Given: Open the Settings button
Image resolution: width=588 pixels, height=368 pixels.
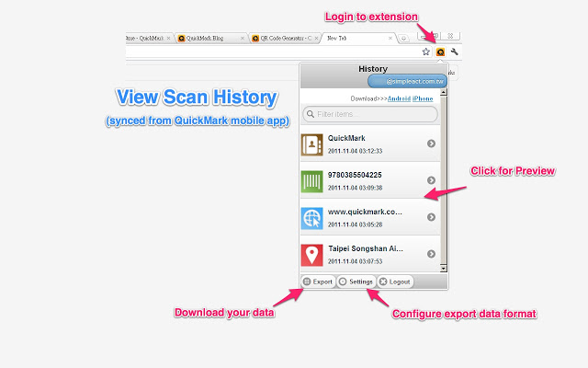Looking at the screenshot, I should click(x=356, y=282).
